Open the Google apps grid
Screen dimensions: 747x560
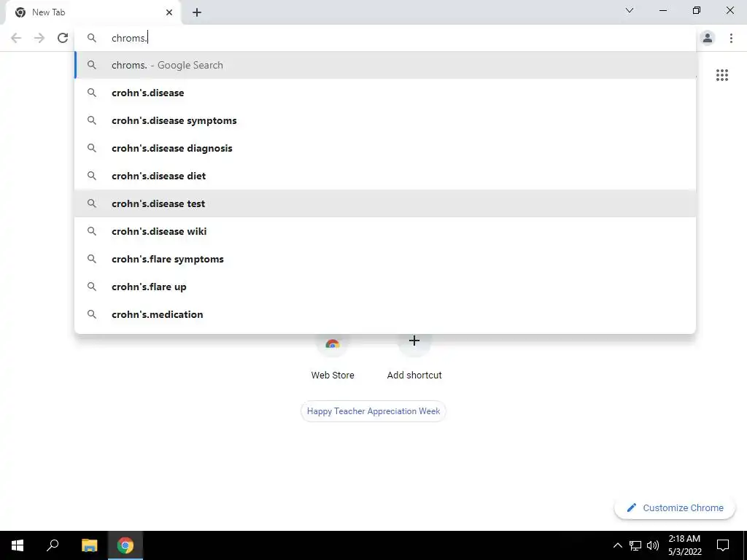(722, 75)
